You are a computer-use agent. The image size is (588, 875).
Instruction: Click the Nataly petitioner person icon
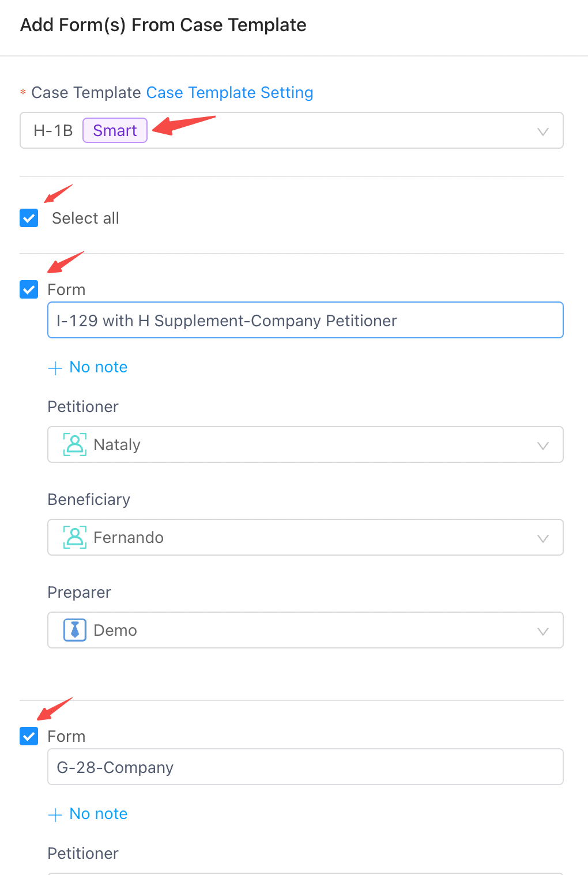75,444
